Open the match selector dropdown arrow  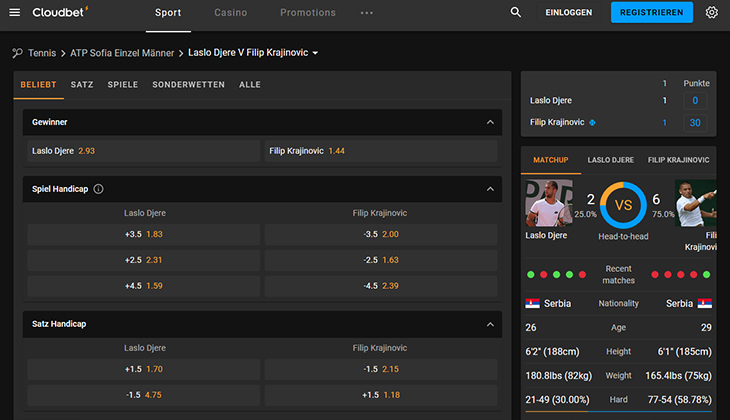click(x=315, y=53)
